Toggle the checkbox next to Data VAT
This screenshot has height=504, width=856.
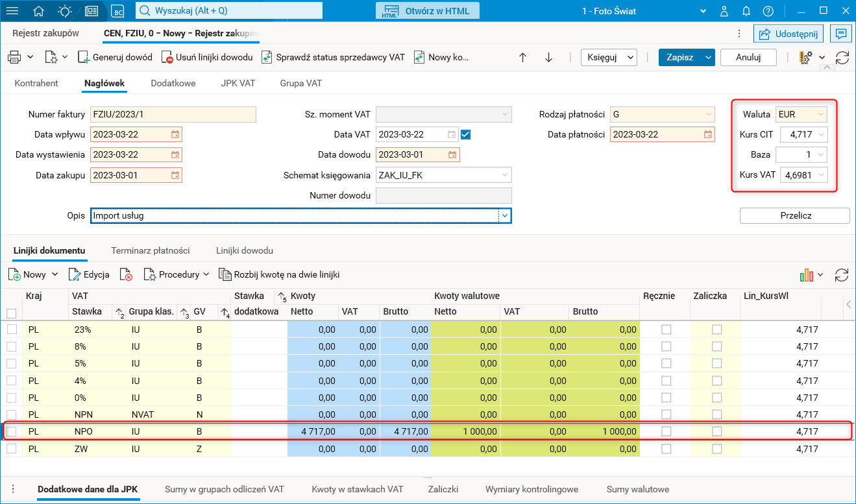465,134
